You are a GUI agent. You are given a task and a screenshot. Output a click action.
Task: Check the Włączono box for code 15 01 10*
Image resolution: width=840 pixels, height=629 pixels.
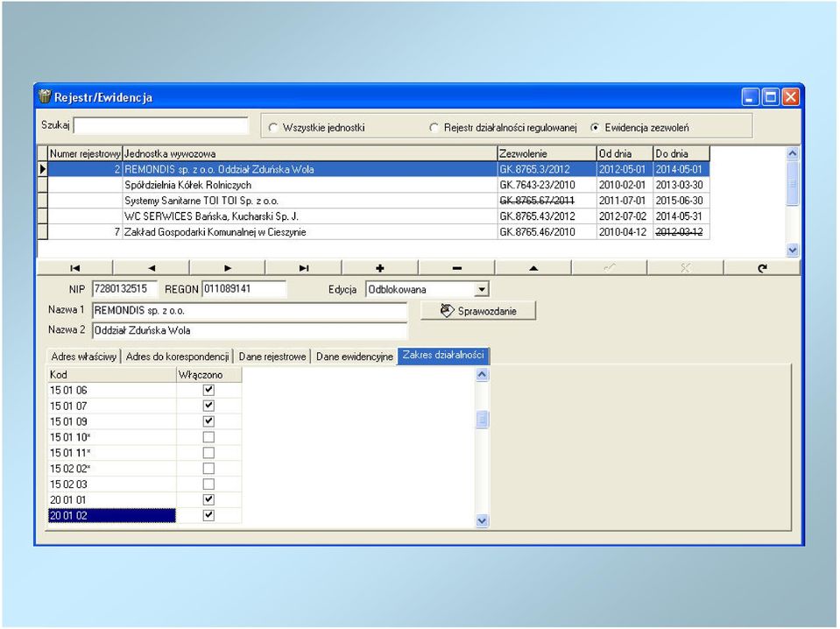click(208, 437)
